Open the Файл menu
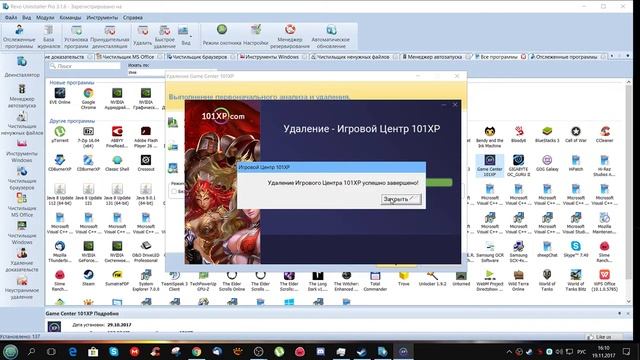Viewport: 640px width, 360px height. 11,18
